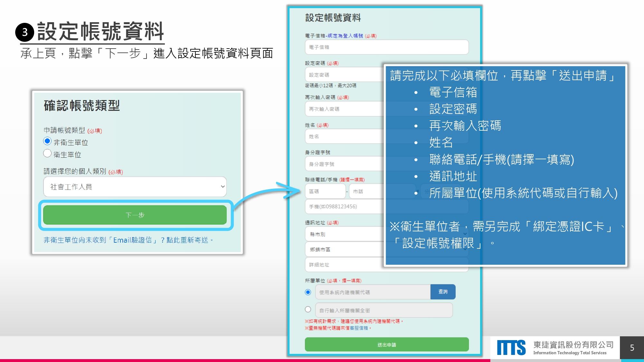Click the 綁定為登入帳號 label text
This screenshot has height=362, width=644.
[345, 36]
